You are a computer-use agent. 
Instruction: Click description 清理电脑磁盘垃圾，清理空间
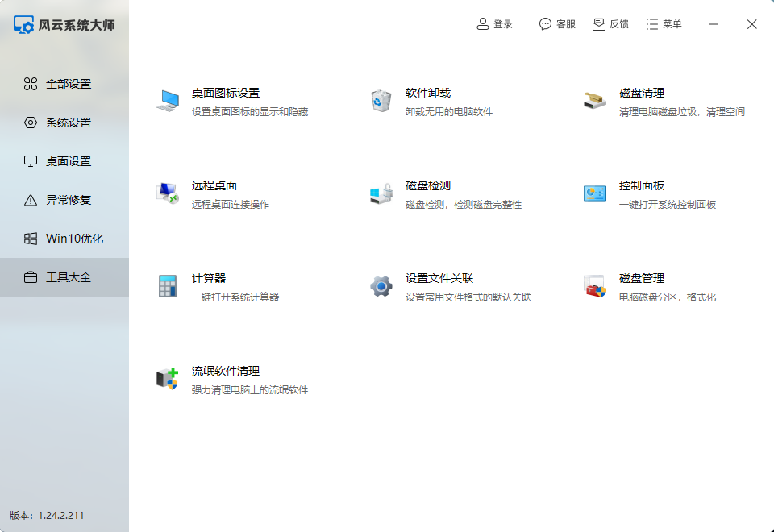coord(682,112)
